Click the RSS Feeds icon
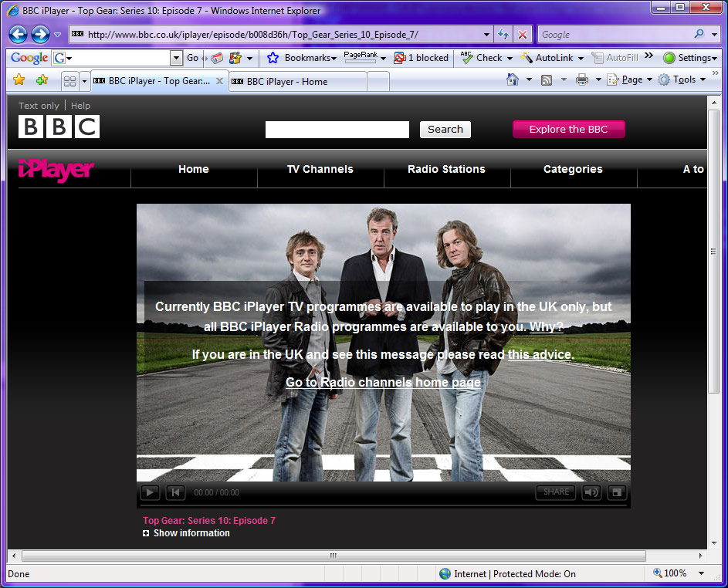Image resolution: width=728 pixels, height=588 pixels. tap(547, 79)
